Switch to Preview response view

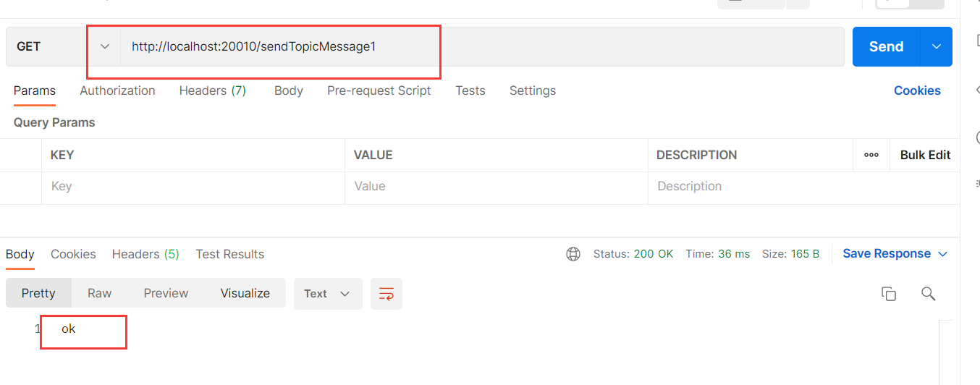(x=166, y=293)
